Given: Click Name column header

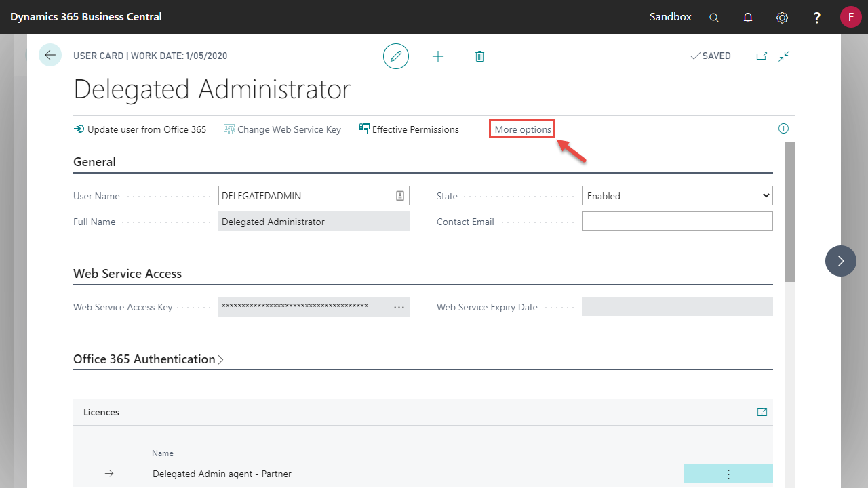Looking at the screenshot, I should [163, 453].
